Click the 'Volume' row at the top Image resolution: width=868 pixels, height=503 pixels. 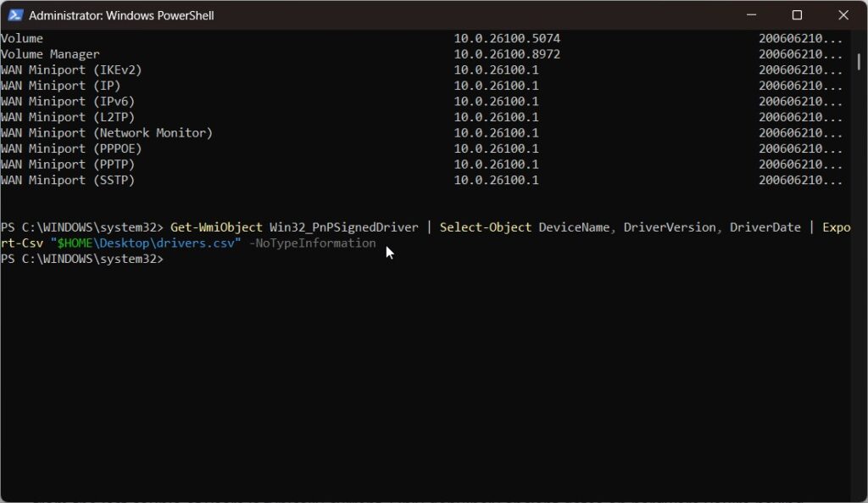[x=21, y=38]
